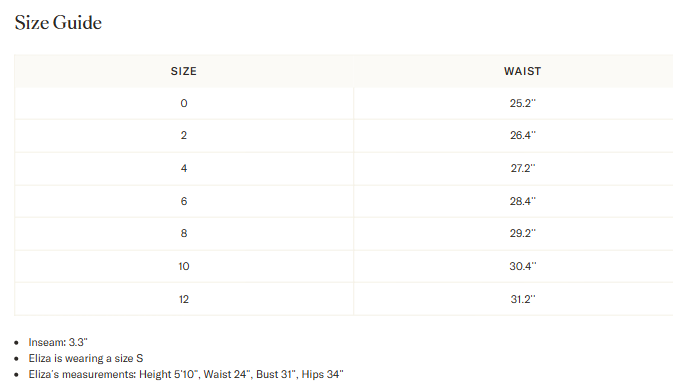Select the 29.2" waist value
Viewport: 673px width, 390px height.
coord(523,233)
